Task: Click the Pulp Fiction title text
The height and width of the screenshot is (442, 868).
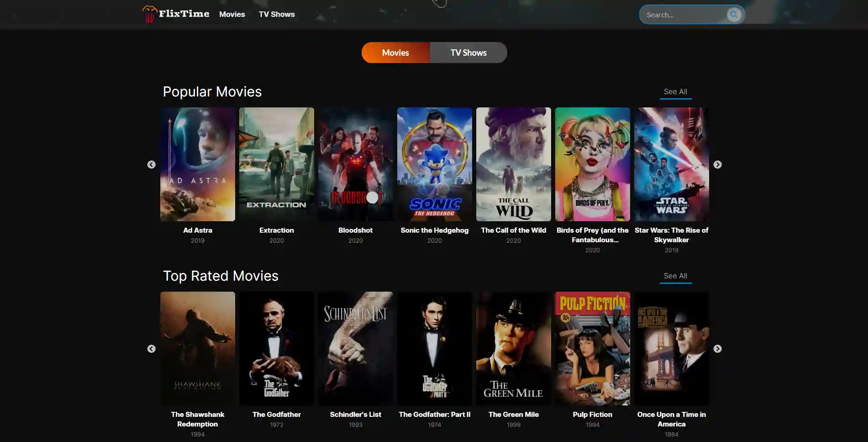Action: (x=593, y=415)
